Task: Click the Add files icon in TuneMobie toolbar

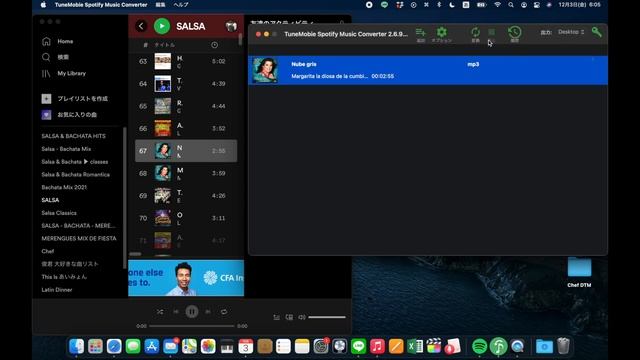Action: [420, 33]
